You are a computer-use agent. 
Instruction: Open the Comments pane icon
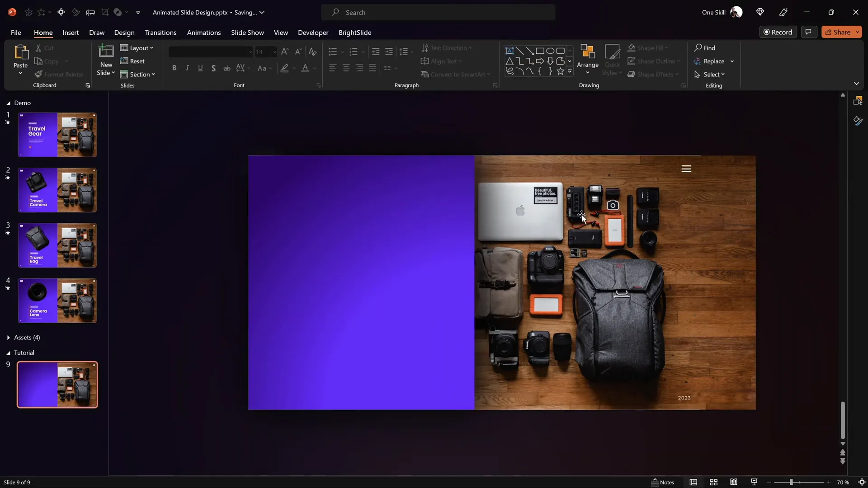click(x=809, y=32)
